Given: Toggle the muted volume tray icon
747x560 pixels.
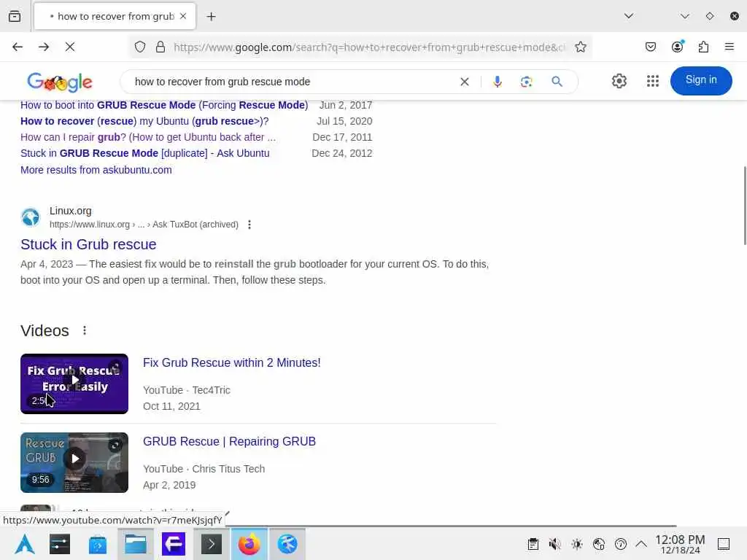Looking at the screenshot, I should coord(554,544).
